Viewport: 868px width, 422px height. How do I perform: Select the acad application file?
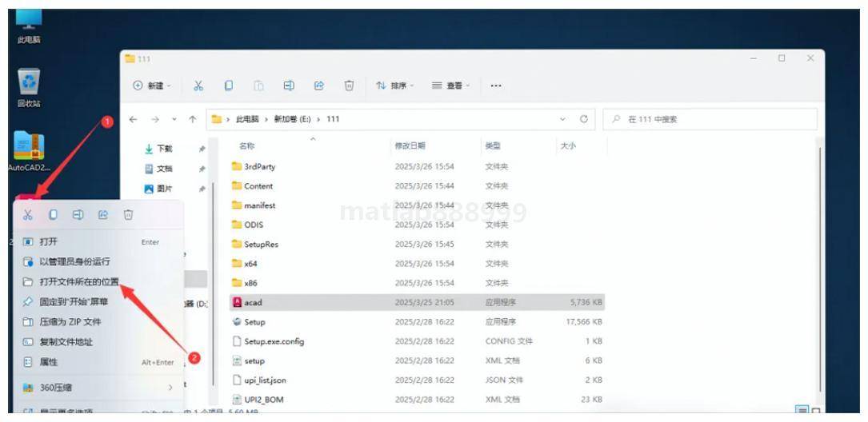click(417, 303)
